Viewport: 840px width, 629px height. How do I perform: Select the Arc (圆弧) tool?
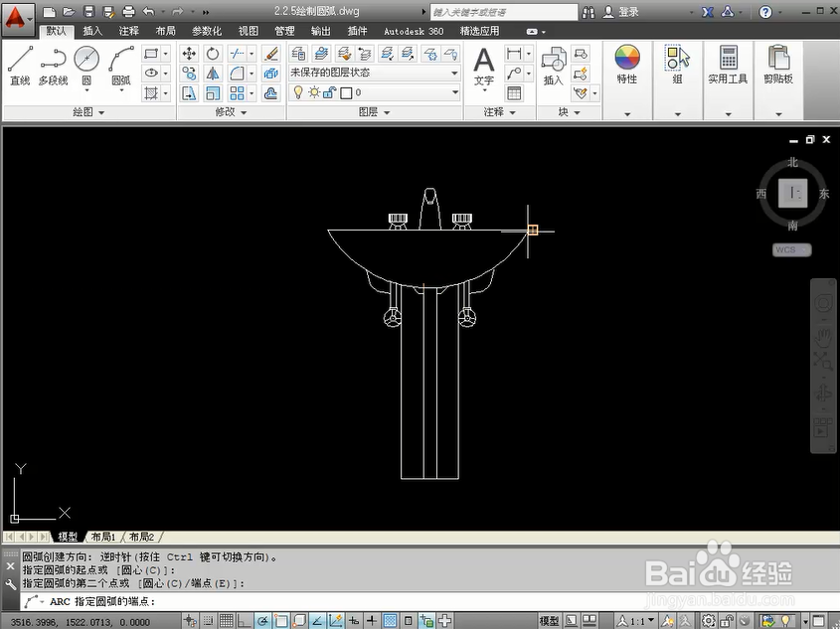(121, 66)
